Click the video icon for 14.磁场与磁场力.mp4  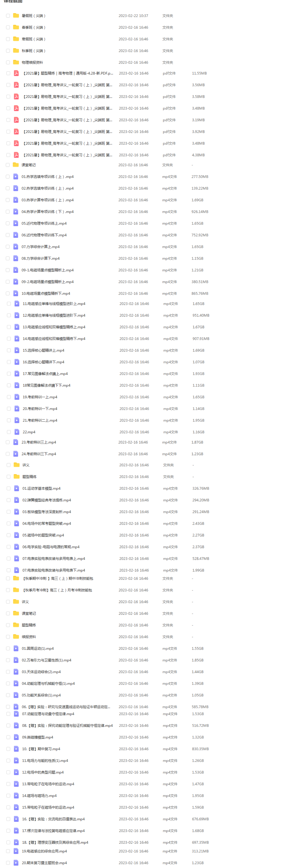pos(16,796)
